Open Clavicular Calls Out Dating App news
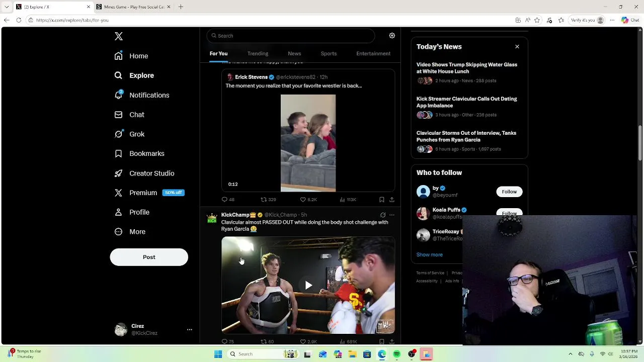Image resolution: width=644 pixels, height=362 pixels. 467,102
